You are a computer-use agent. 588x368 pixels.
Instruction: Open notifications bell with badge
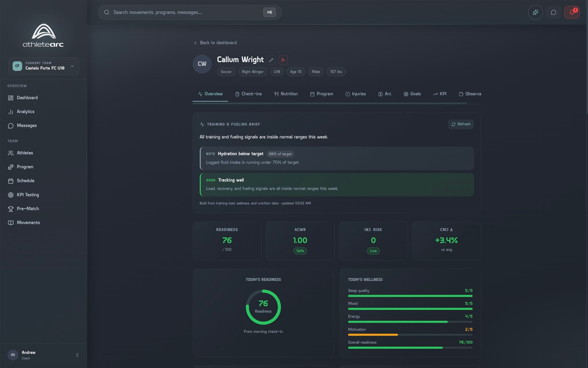pyautogui.click(x=572, y=12)
